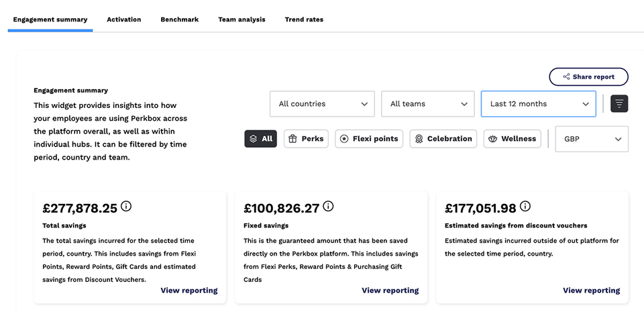Go to the Benchmark tab
The width and height of the screenshot is (644, 314).
[179, 19]
